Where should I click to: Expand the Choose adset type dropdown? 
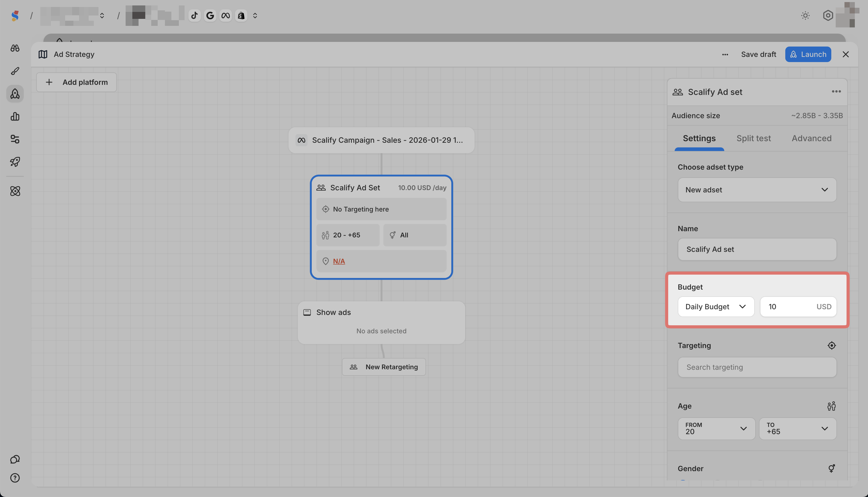[757, 190]
